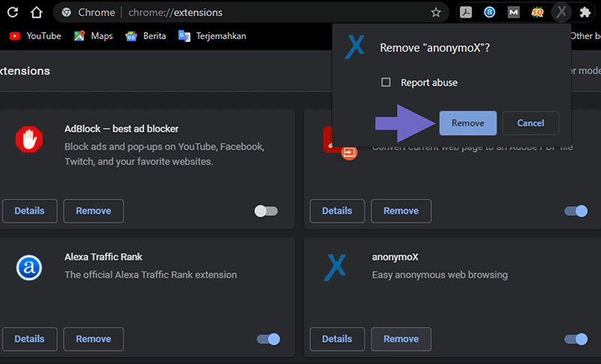The height and width of the screenshot is (364, 601).
Task: Disable the anonymoX extension toggle
Action: tap(575, 339)
